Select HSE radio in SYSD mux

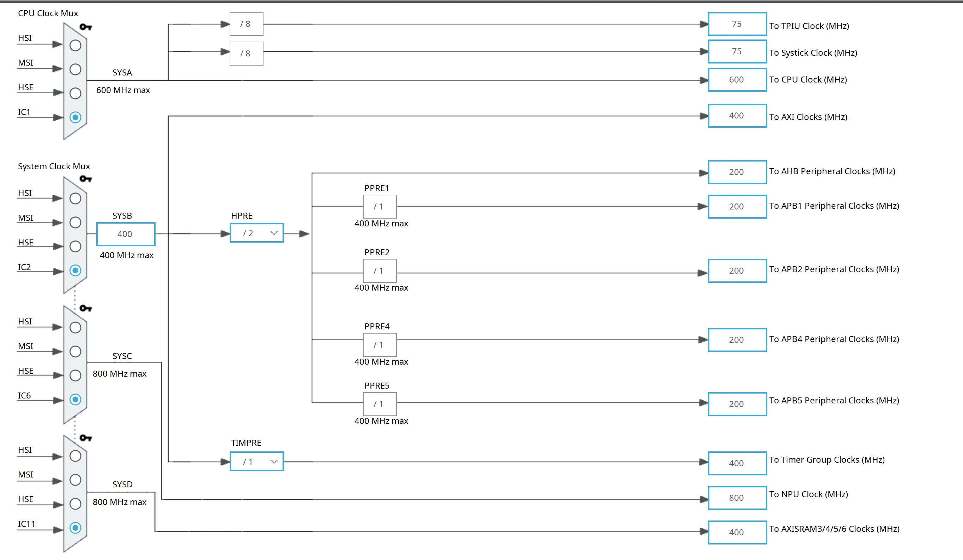[75, 504]
